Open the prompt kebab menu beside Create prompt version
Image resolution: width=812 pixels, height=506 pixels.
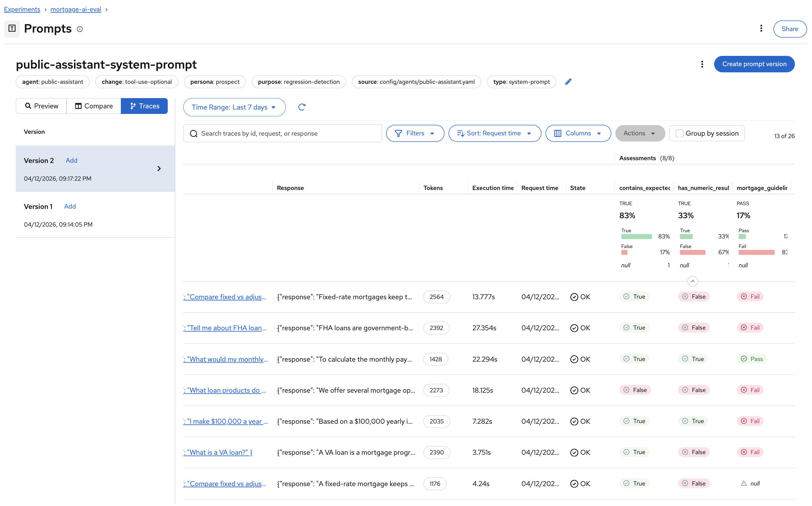[x=702, y=64]
